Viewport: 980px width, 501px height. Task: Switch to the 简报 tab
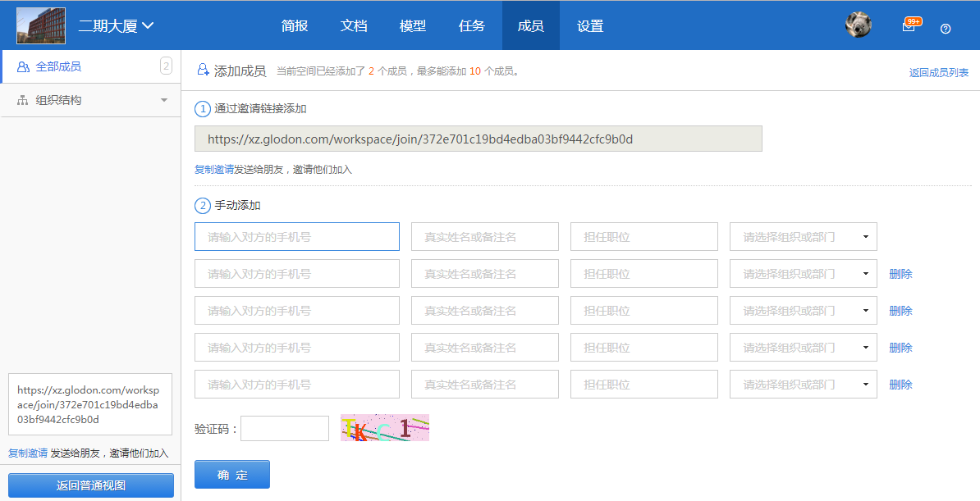(x=295, y=25)
